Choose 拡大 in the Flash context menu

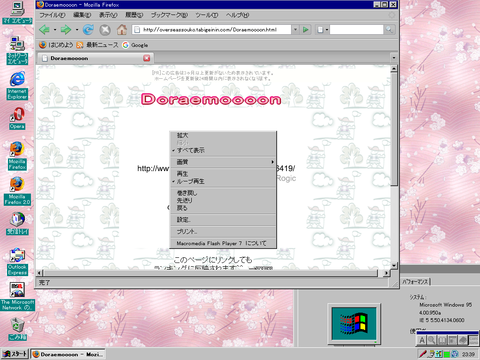pos(223,135)
